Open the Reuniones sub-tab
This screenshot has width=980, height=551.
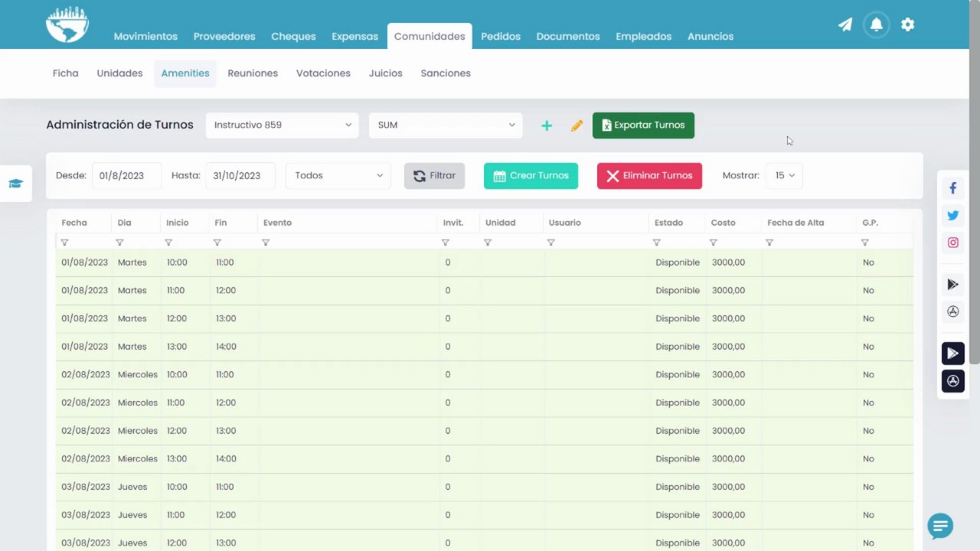click(x=253, y=73)
